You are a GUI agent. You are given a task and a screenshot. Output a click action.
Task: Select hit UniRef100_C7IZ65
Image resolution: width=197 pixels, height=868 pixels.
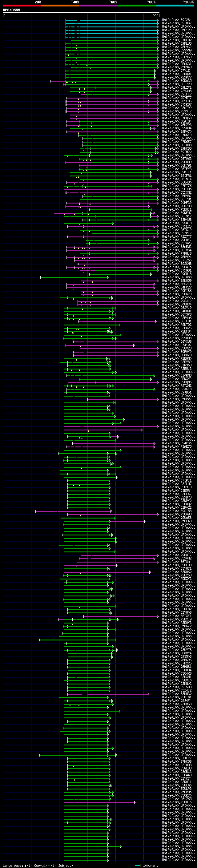176,260
